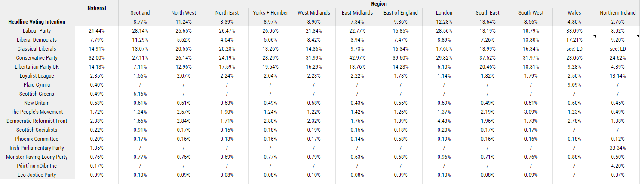Click the National column header
The height and width of the screenshot is (184, 644).
tap(96, 8)
